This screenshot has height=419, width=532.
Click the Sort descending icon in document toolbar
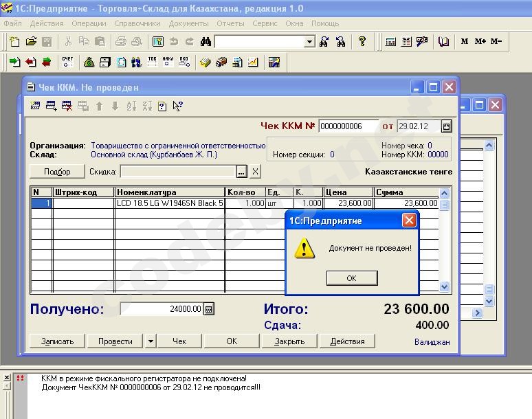click(x=147, y=106)
